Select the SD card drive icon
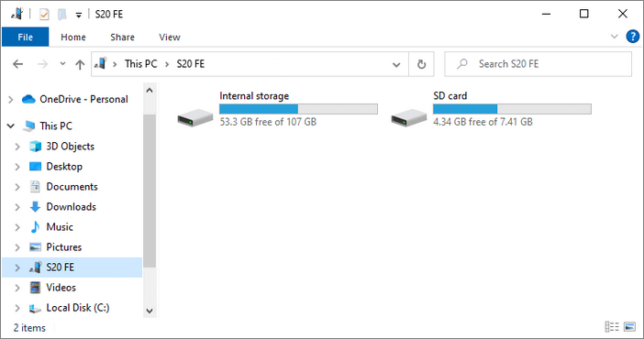644x339 pixels. (x=408, y=117)
